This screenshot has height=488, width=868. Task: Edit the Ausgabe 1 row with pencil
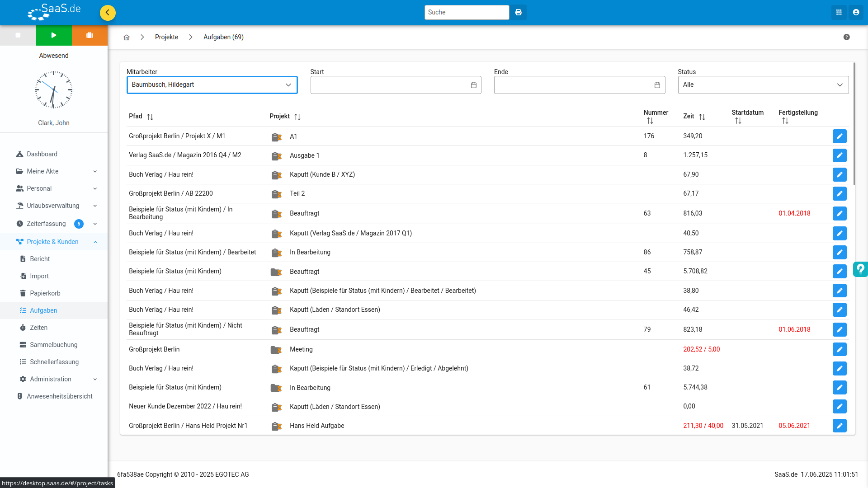click(840, 155)
